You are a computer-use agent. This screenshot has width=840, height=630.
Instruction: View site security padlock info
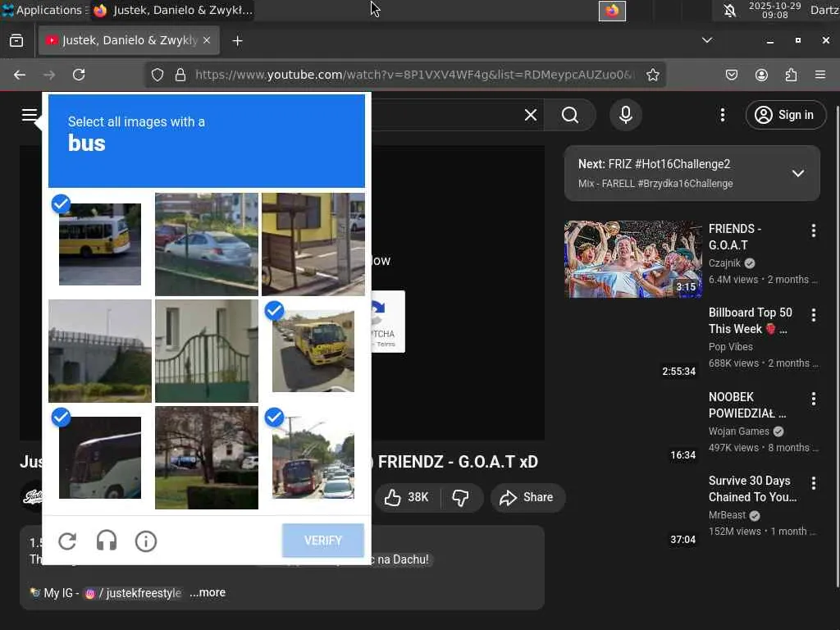180,75
